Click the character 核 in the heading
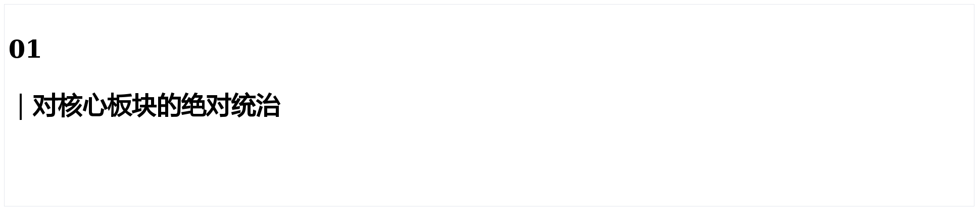The width and height of the screenshot is (980, 210). (69, 106)
